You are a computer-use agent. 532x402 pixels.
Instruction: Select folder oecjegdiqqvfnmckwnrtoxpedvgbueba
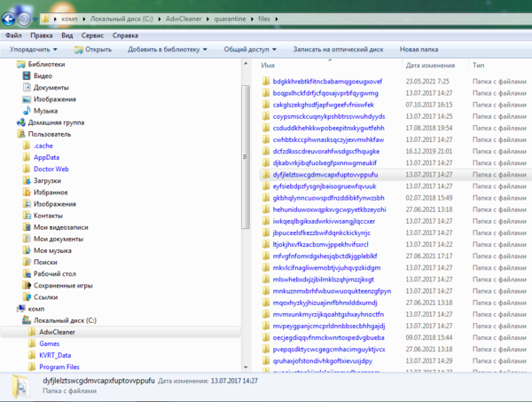point(328,337)
